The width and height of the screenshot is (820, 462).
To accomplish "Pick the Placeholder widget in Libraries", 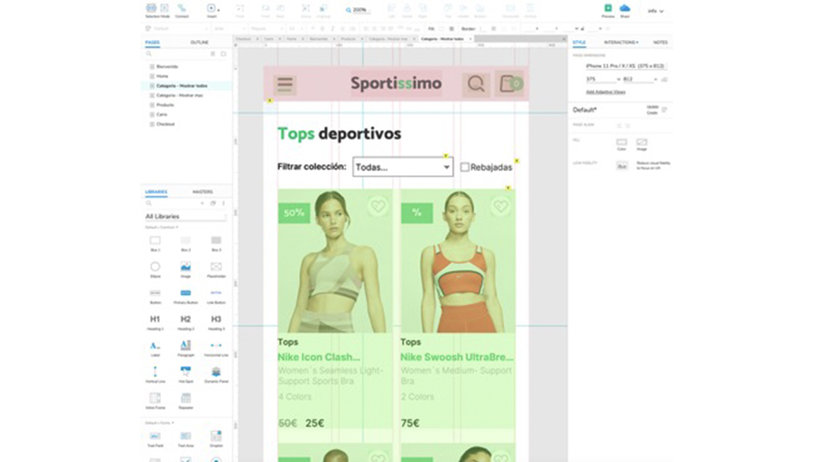I will coord(216,266).
